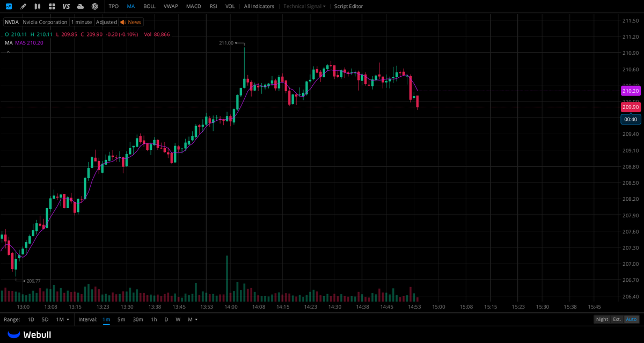The height and width of the screenshot is (343, 644).
Task: Expand the 1M range dropdown
Action: (63, 319)
